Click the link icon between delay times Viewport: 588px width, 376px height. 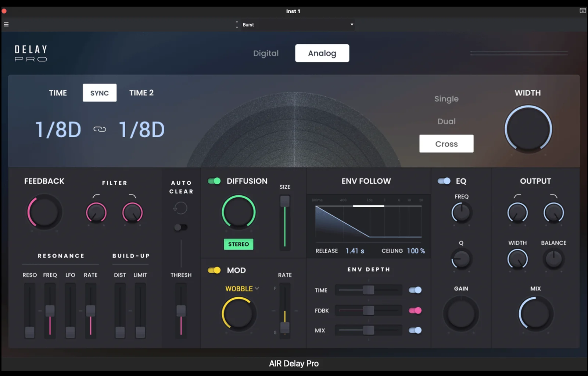click(x=99, y=129)
